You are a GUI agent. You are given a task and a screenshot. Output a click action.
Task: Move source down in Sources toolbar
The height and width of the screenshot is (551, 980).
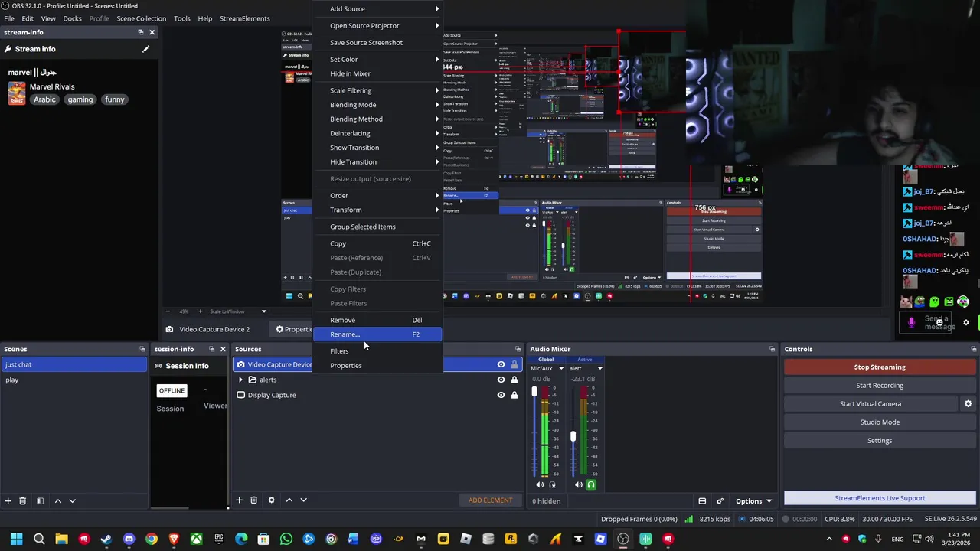tap(303, 500)
